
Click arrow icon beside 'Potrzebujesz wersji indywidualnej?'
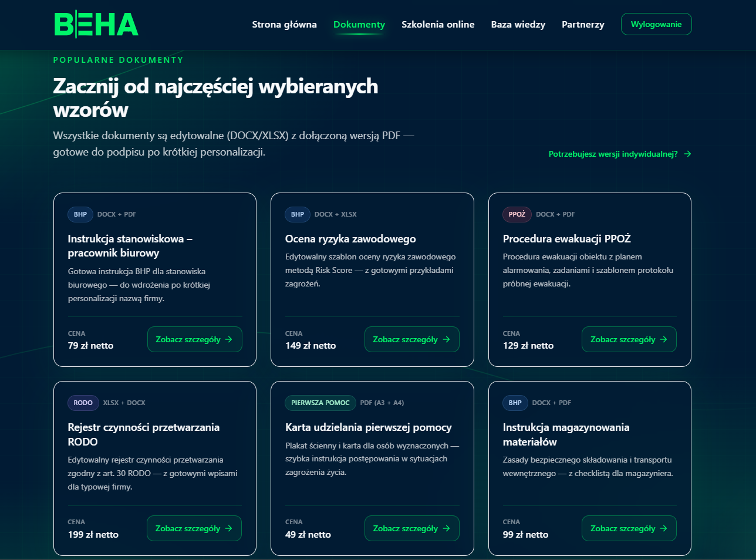tap(687, 154)
